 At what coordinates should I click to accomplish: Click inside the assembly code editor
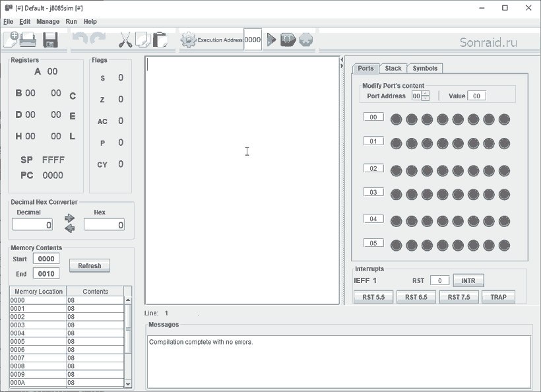coord(242,180)
